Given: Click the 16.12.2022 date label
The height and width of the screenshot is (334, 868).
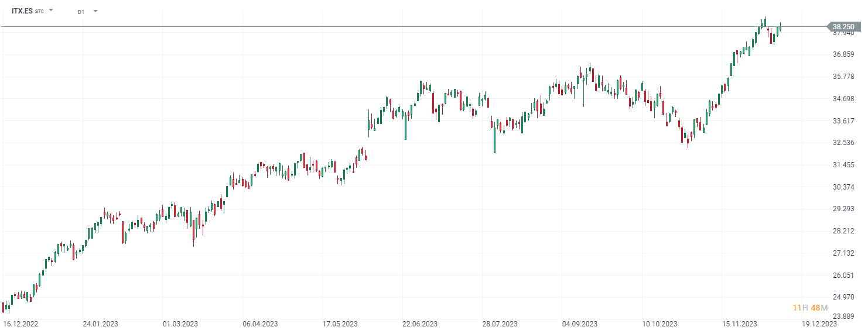Looking at the screenshot, I should click(20, 323).
